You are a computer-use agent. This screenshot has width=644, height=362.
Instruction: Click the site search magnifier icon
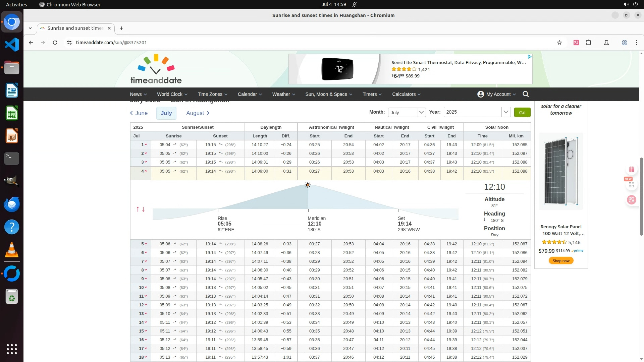[526, 94]
